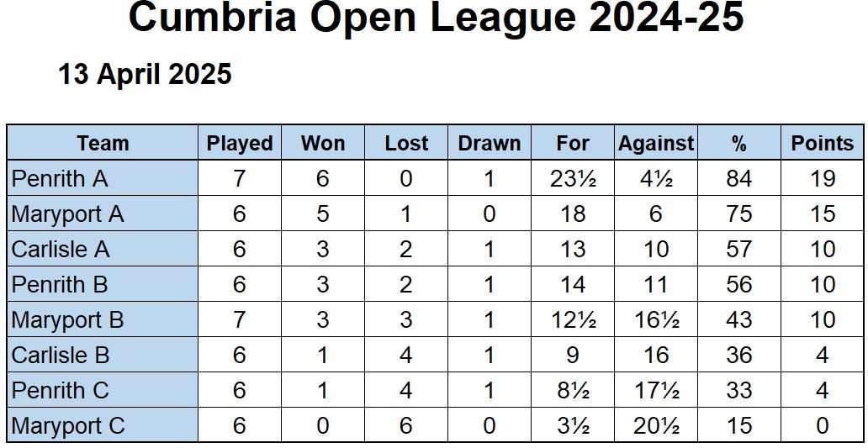Click the Points column header
868x448 pixels.
pyautogui.click(x=822, y=143)
